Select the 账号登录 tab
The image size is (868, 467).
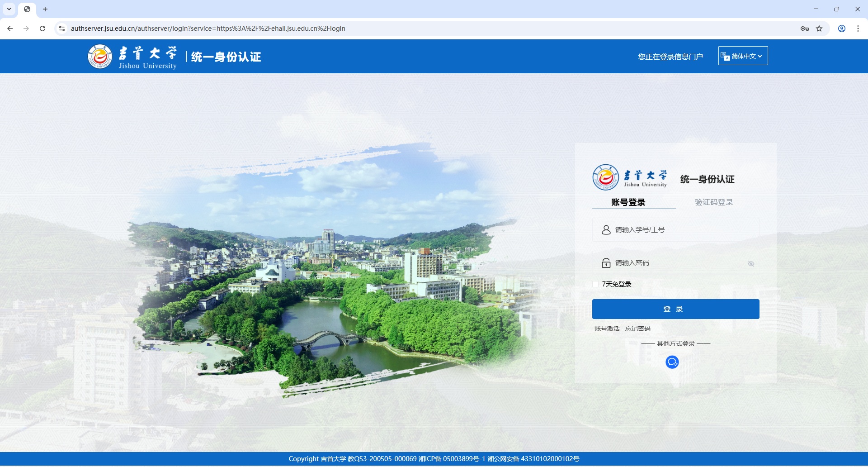pyautogui.click(x=627, y=202)
